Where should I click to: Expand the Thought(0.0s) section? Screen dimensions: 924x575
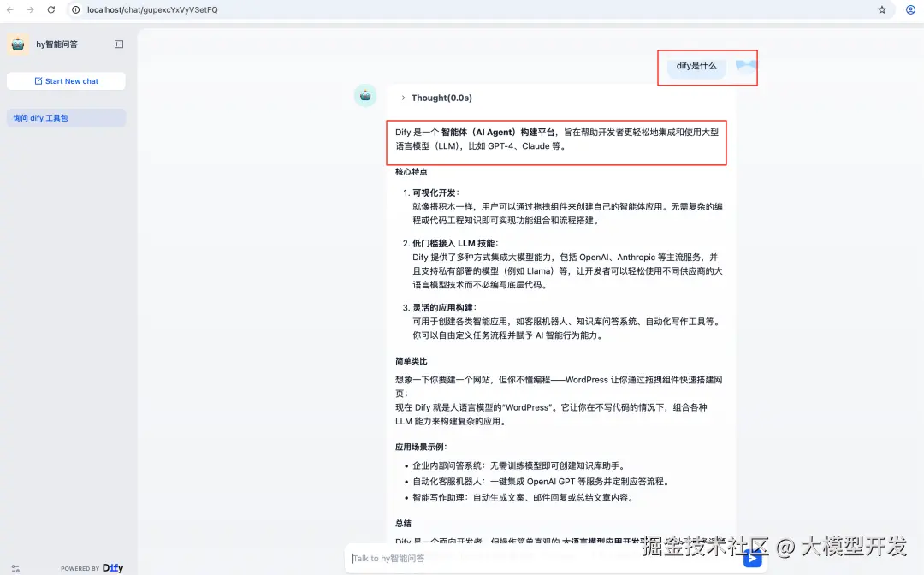(436, 98)
